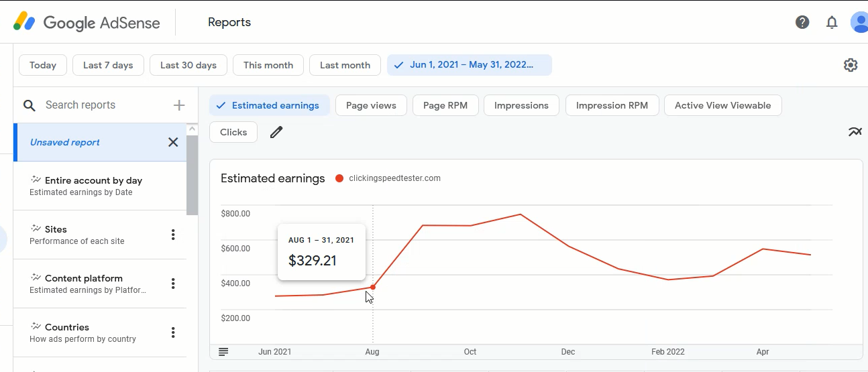Open more options for Sites report

click(x=173, y=235)
